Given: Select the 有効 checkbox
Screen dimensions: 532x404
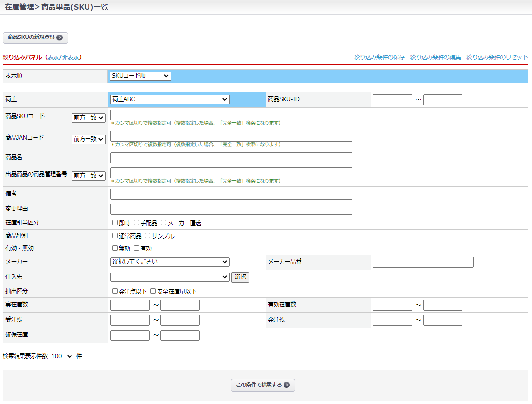Looking at the screenshot, I should pyautogui.click(x=137, y=248).
